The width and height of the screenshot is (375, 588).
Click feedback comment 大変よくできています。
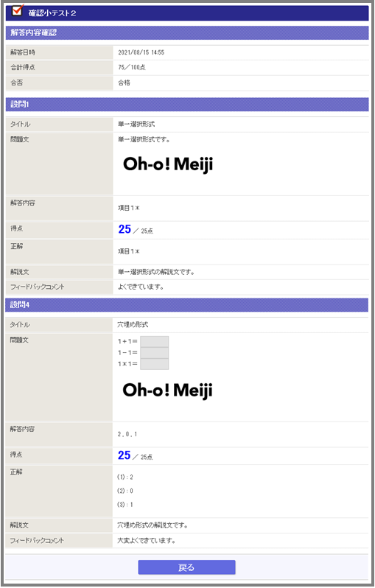click(147, 541)
